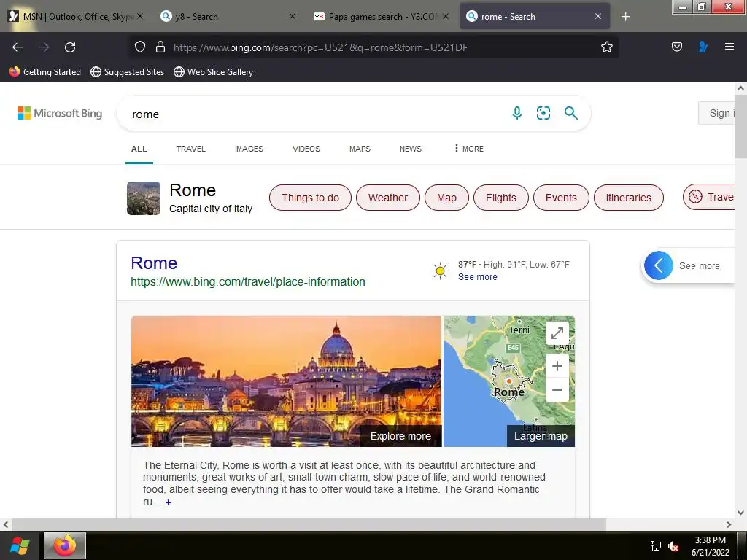Image resolution: width=747 pixels, height=560 pixels.
Task: Submit the search with the magnifier icon
Action: pos(570,113)
